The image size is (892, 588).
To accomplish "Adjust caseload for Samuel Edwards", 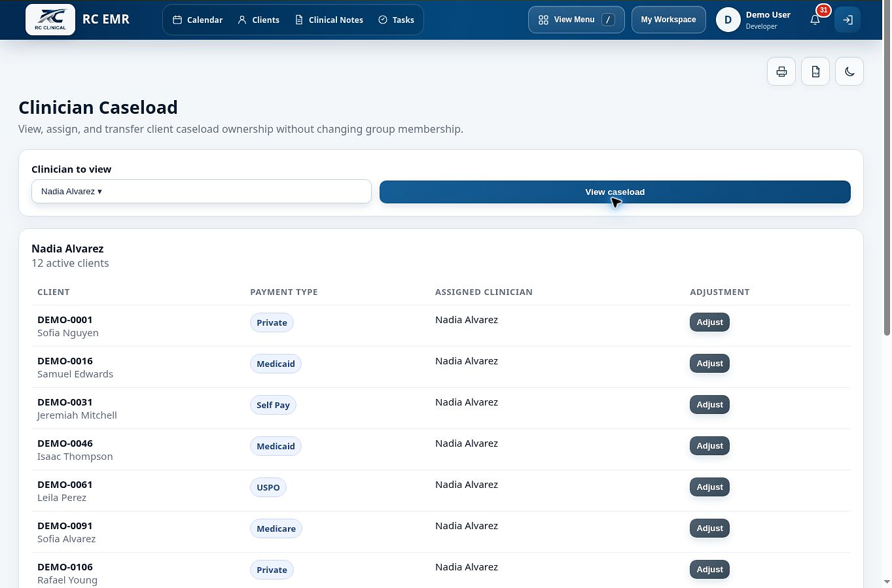I will pos(709,364).
